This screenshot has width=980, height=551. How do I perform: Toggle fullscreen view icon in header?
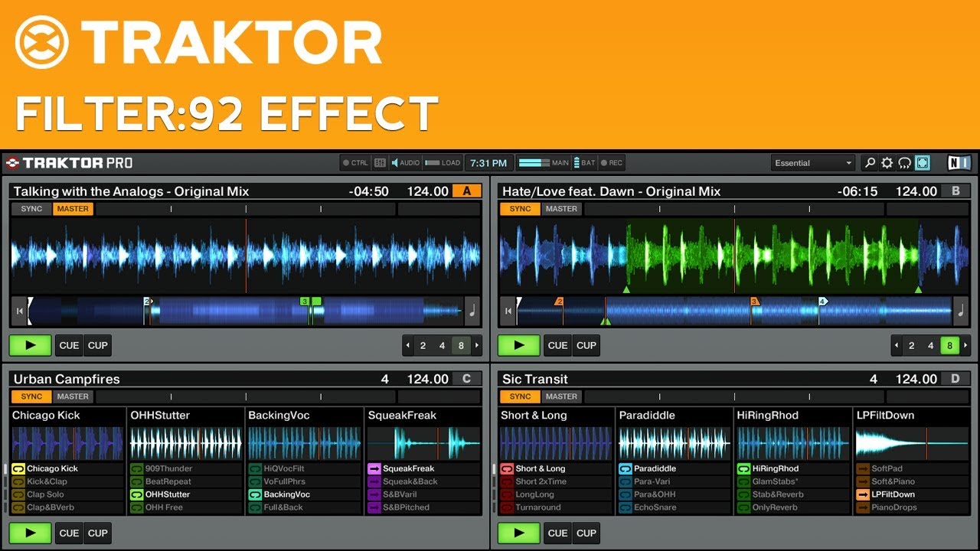tap(923, 163)
